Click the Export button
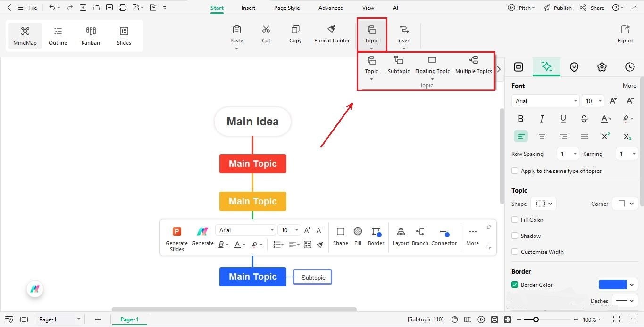644x327 pixels. click(625, 33)
